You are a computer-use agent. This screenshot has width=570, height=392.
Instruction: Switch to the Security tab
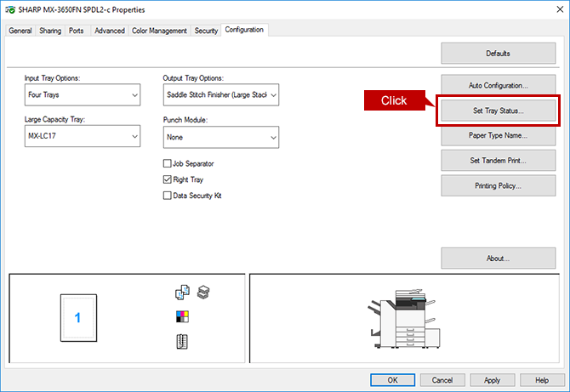[x=206, y=31]
